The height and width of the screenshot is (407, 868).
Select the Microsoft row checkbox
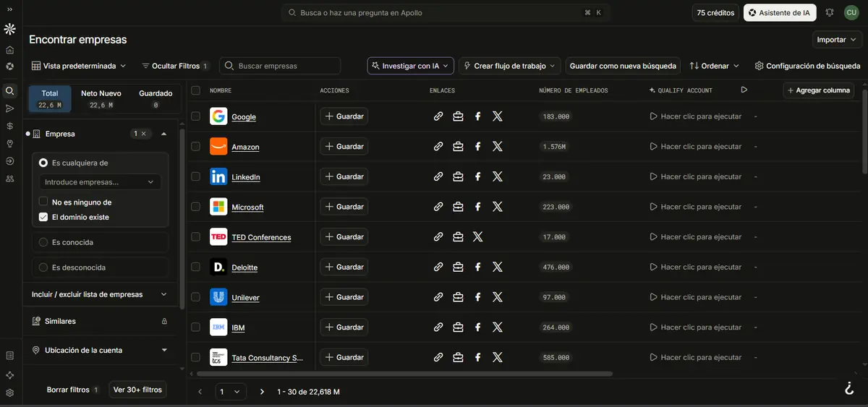[195, 206]
